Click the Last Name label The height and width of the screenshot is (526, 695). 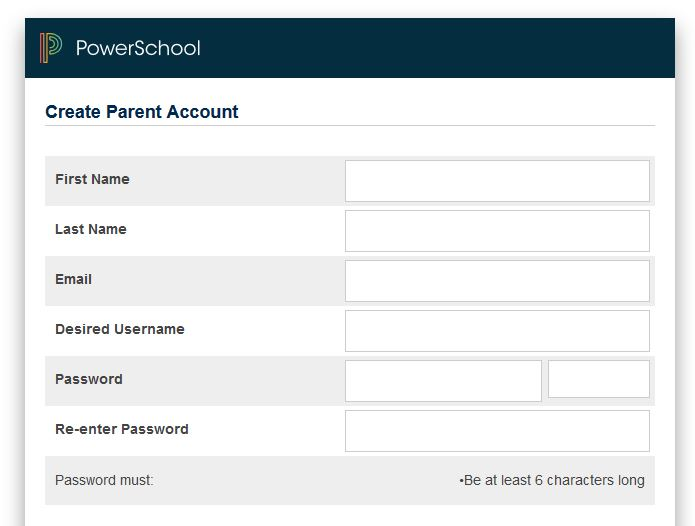click(91, 229)
